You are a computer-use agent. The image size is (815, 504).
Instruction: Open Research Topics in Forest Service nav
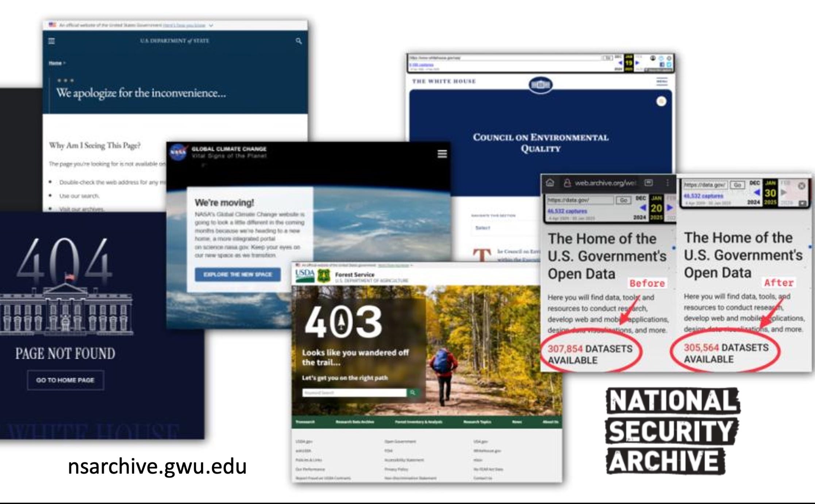pos(477,422)
